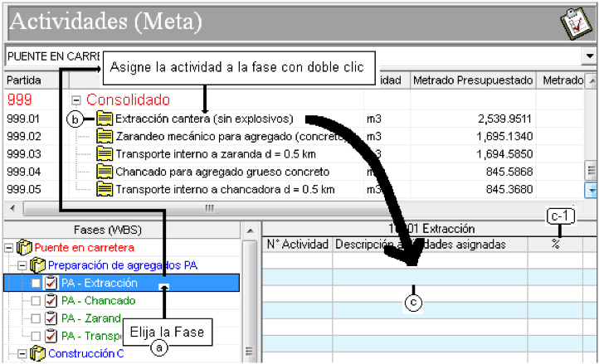This screenshot has height=364, width=599.
Task: Click the Construcción C folder icon
Action: 38,353
